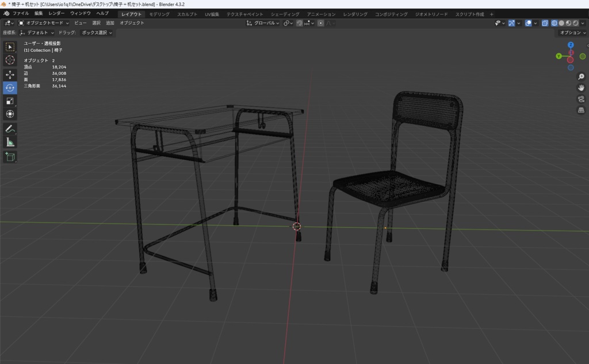Select the Transform tool

pyautogui.click(x=10, y=114)
